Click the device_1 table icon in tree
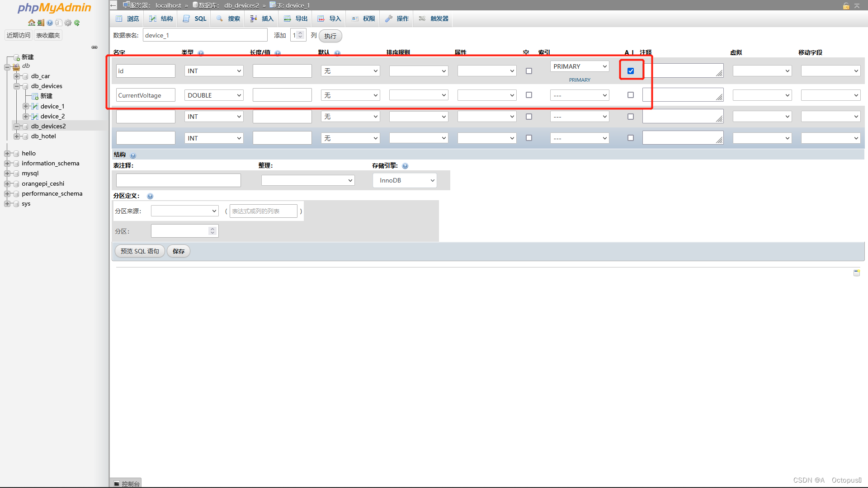This screenshot has height=488, width=868. (x=35, y=106)
